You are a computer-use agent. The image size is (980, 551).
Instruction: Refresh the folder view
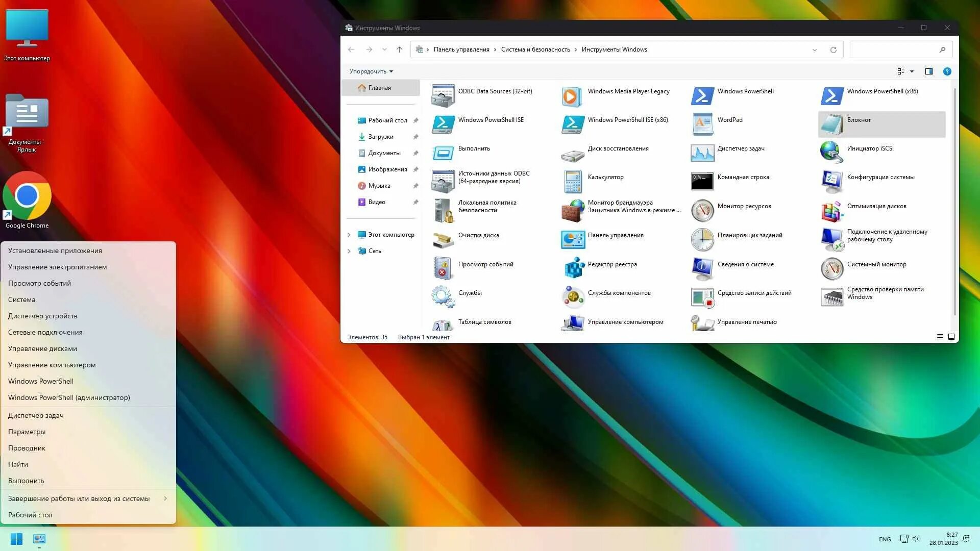(x=833, y=50)
